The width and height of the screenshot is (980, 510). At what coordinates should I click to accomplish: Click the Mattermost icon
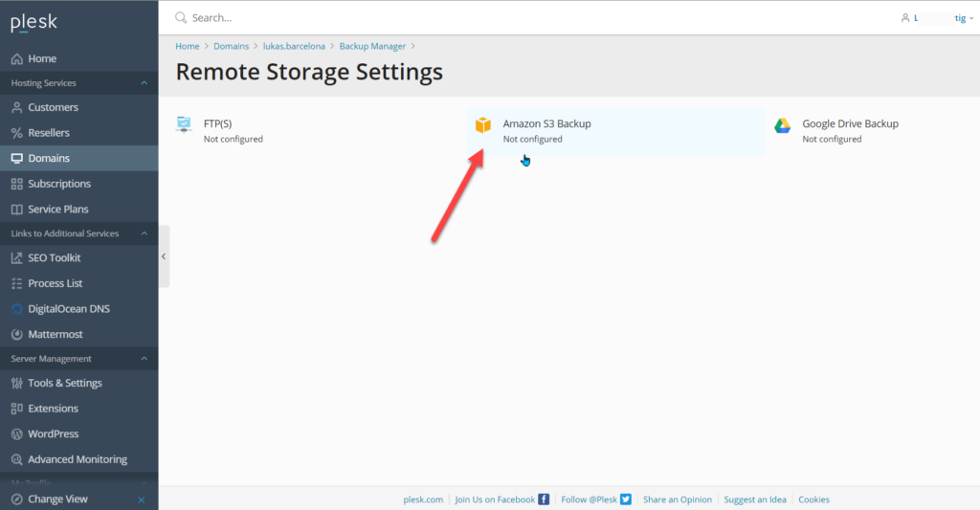click(17, 334)
